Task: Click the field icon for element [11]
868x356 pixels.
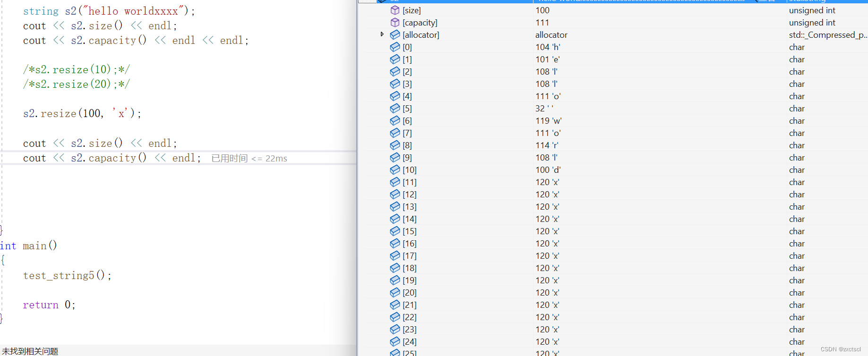Action: 395,182
